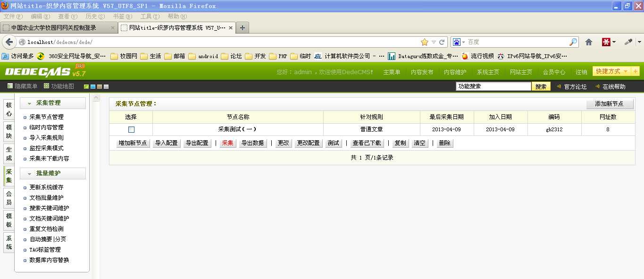Click the DEDECMS v5.7 logo

(45, 71)
